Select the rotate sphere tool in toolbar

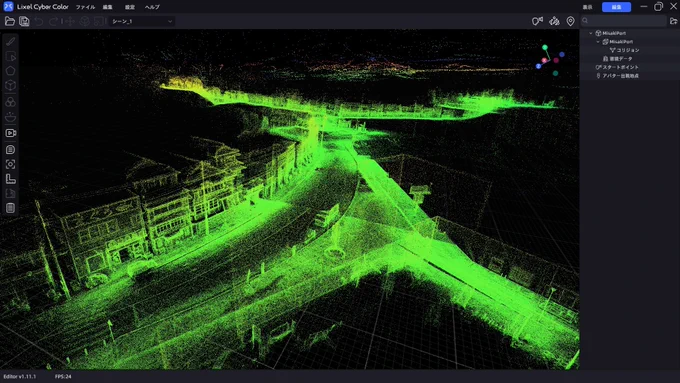(85, 21)
